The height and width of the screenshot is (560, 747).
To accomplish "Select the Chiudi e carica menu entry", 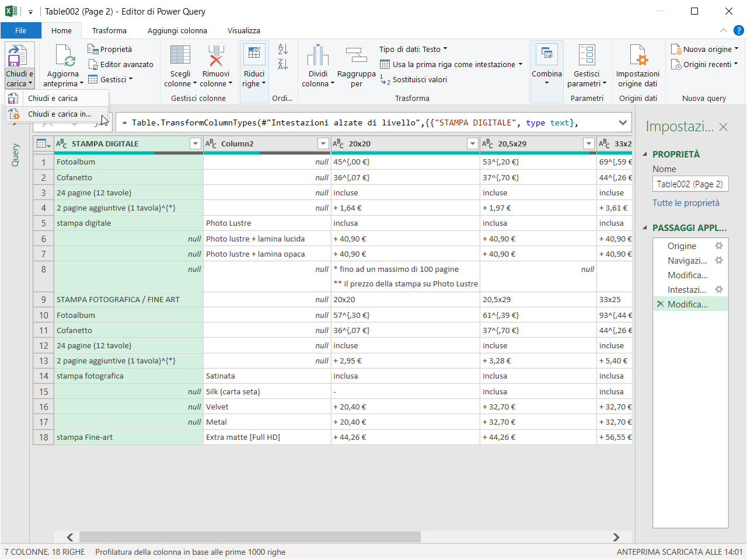I will coord(57,98).
